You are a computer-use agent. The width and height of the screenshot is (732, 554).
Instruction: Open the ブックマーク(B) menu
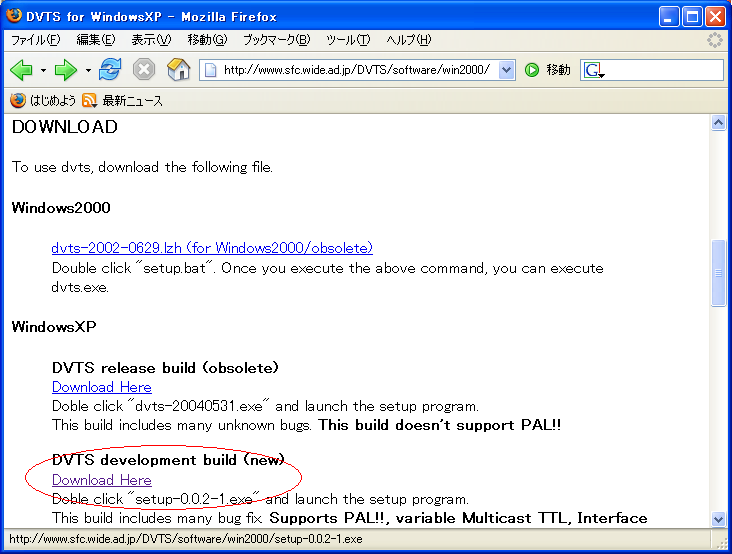[276, 40]
